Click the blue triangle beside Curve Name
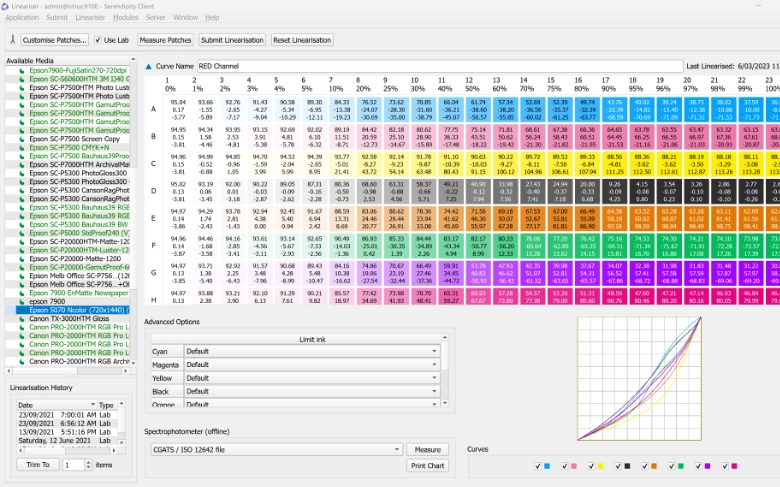 (150, 66)
